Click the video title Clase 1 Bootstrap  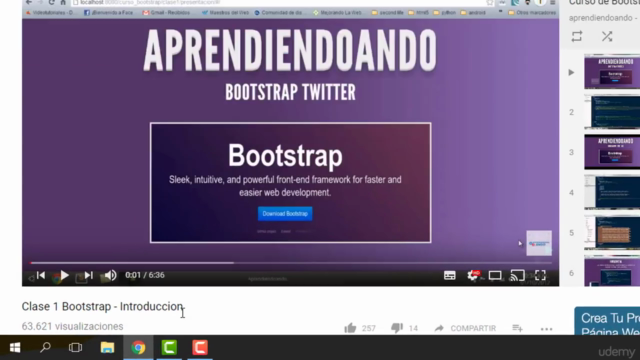pos(102,307)
